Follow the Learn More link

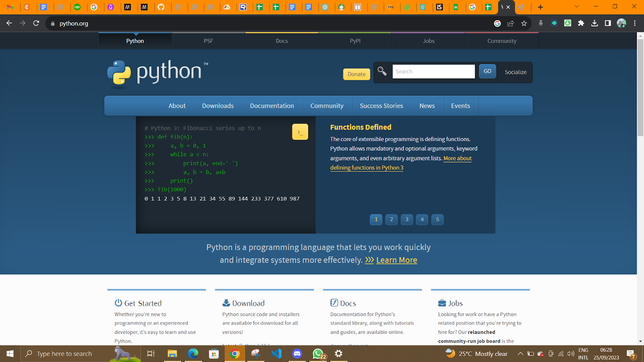396,260
